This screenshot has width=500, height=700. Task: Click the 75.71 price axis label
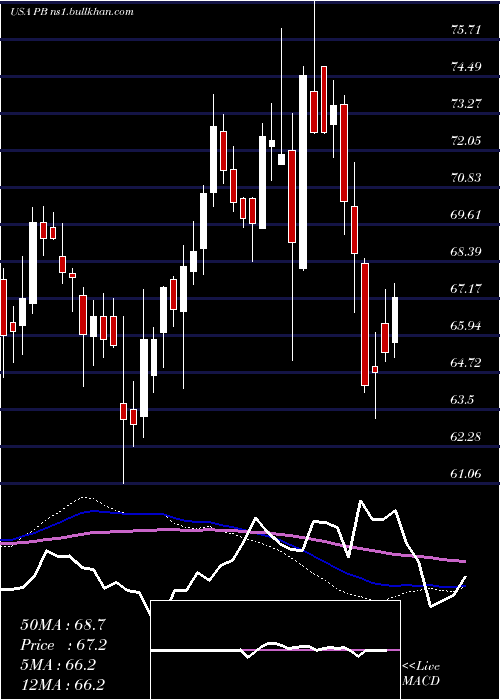[x=467, y=30]
